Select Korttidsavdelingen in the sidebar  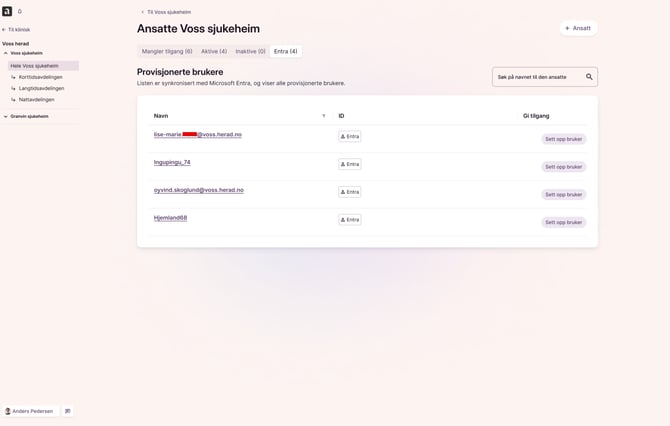pyautogui.click(x=41, y=77)
